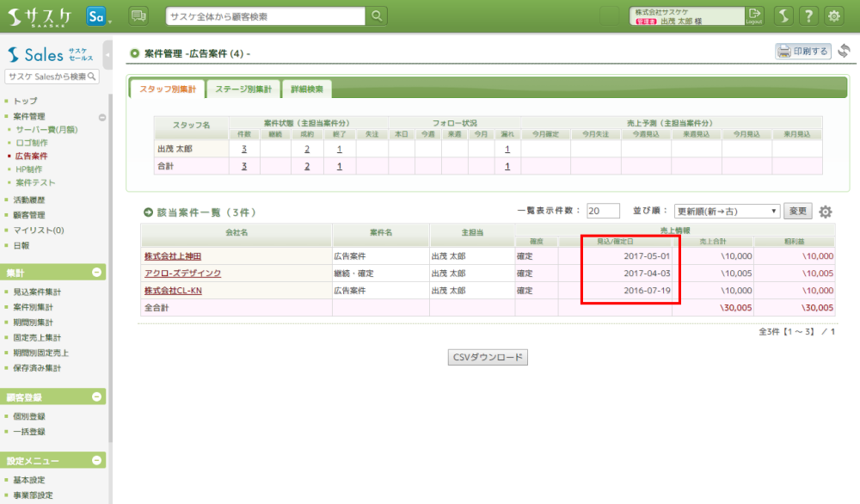Screen dimensions: 860x504
Task: Collapse the 案件管理 tree section
Action: [102, 117]
